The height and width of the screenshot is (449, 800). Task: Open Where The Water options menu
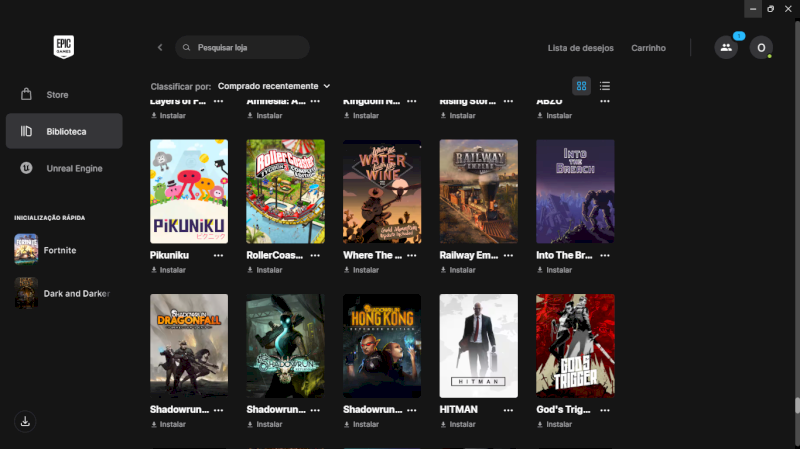[412, 256]
